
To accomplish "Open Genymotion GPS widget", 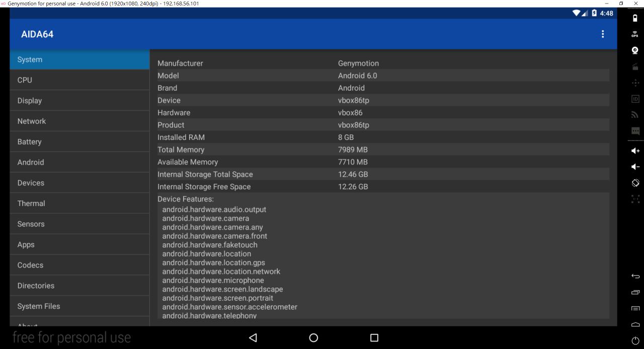I will coord(635,34).
